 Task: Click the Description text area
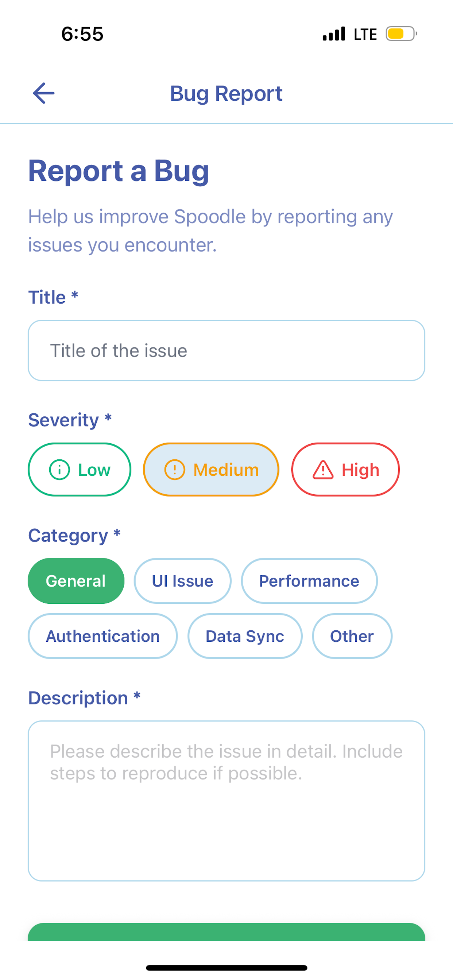pyautogui.click(x=226, y=801)
